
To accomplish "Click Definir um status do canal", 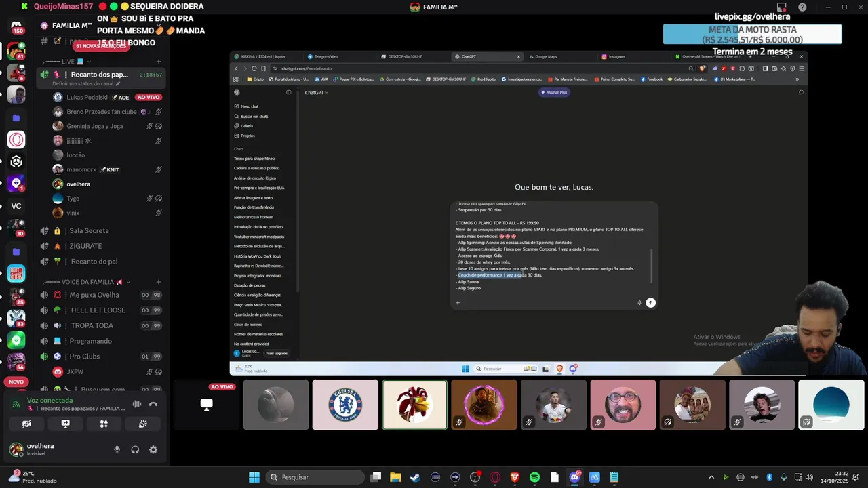I will pos(86,83).
